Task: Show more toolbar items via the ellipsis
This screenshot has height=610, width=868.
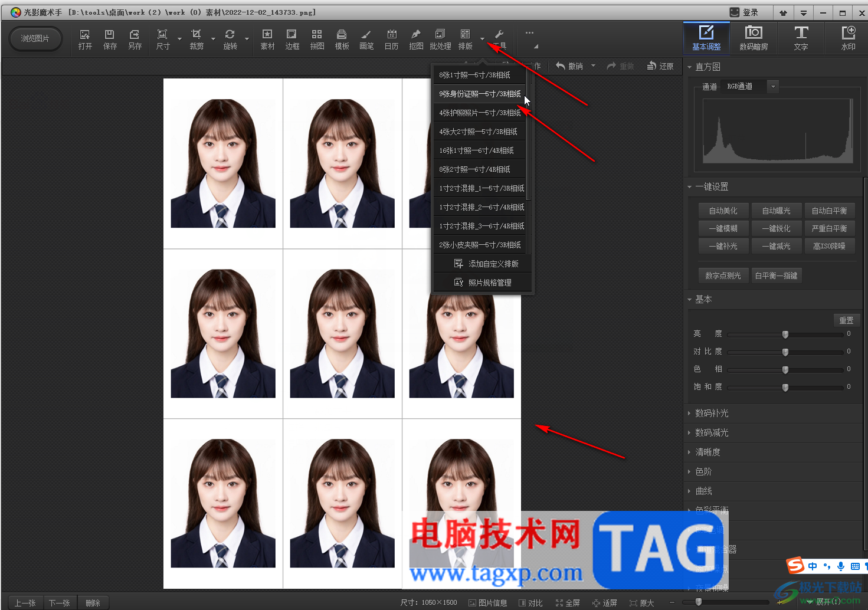Action: (529, 33)
